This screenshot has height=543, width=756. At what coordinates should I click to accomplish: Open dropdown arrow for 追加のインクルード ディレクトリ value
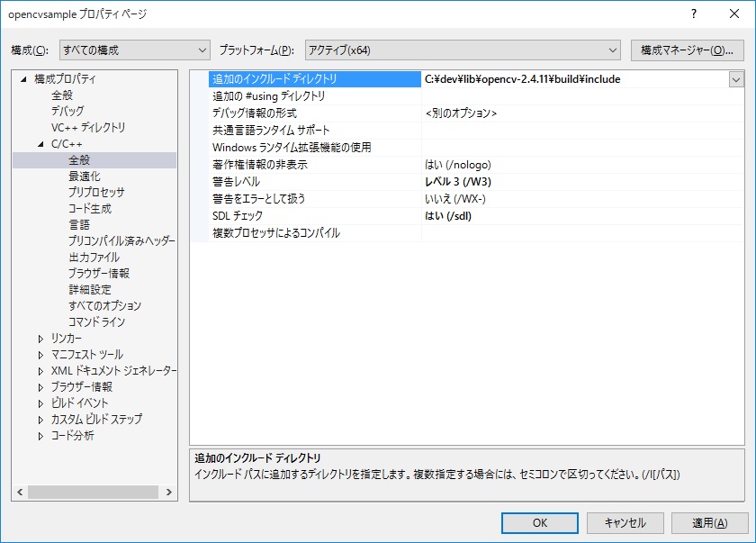pos(735,79)
